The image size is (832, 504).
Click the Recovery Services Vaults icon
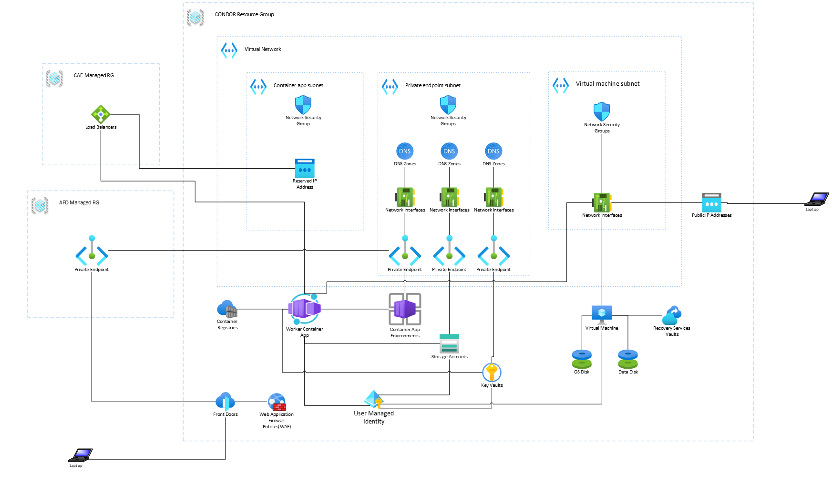tap(672, 315)
